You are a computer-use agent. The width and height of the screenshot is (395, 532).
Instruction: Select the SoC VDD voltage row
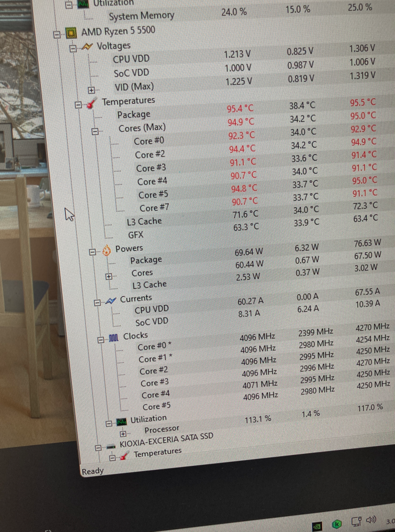[x=131, y=73]
